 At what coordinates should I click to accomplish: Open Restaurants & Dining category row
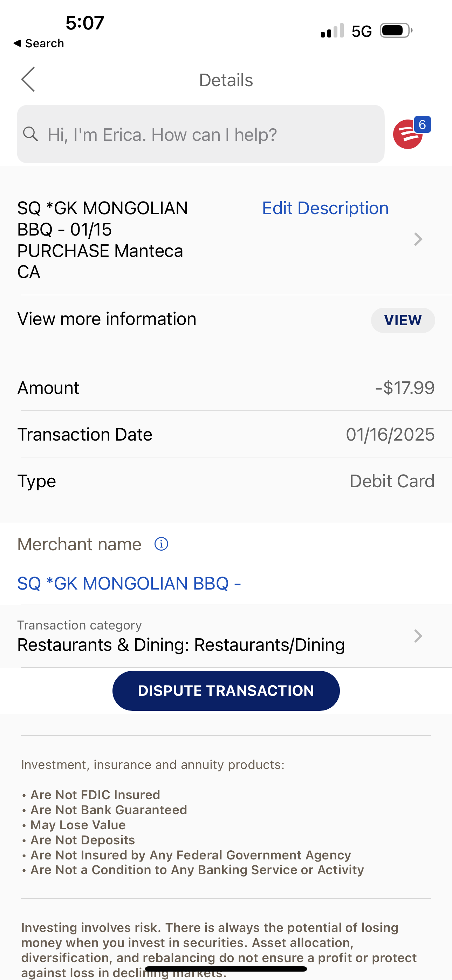[x=226, y=636]
